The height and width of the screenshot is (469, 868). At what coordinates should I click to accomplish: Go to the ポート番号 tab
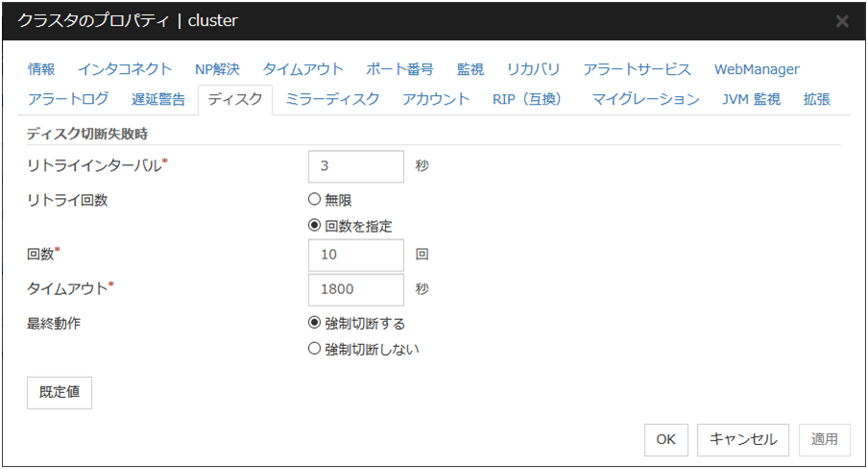pyautogui.click(x=399, y=69)
